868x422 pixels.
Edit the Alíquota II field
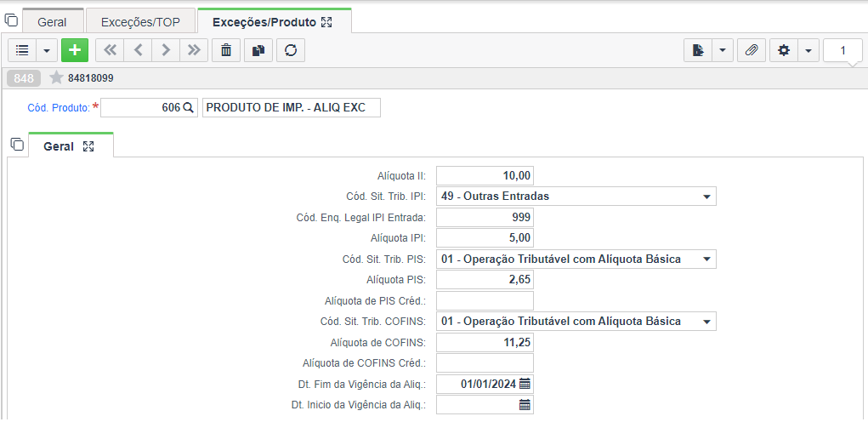point(485,176)
